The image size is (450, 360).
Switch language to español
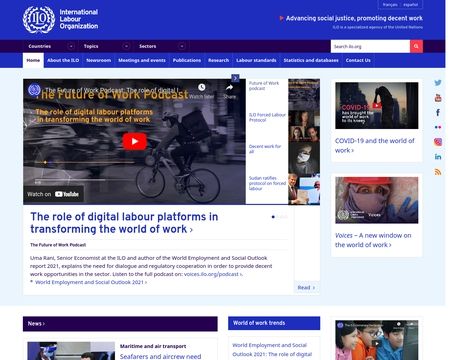[x=410, y=5]
